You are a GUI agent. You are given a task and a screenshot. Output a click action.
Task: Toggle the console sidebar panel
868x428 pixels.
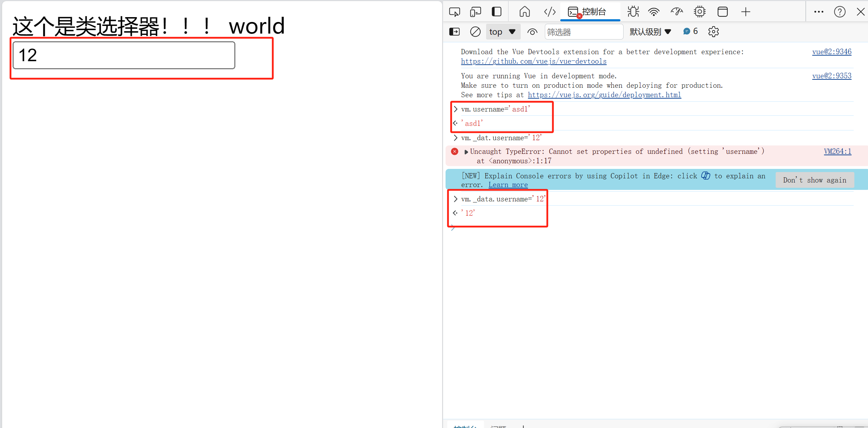pos(454,32)
